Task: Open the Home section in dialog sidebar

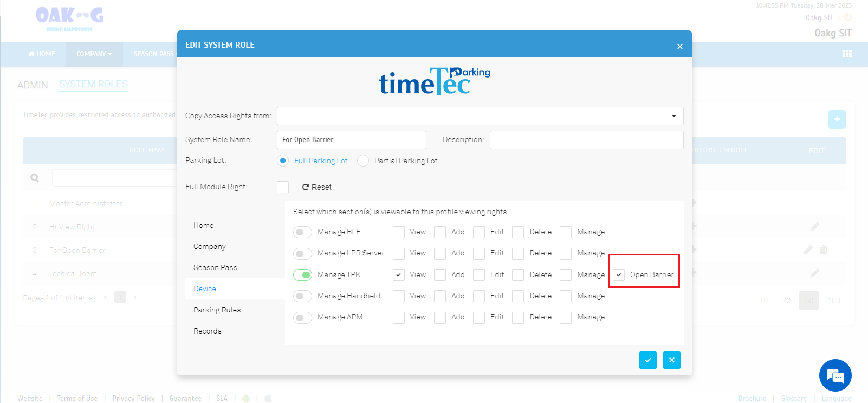Action: pyautogui.click(x=204, y=225)
